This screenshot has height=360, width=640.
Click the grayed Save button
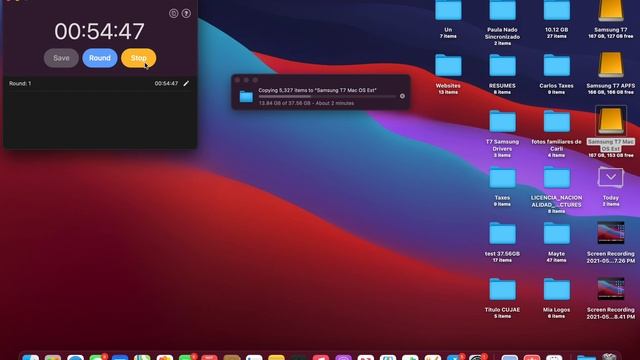pos(61,58)
